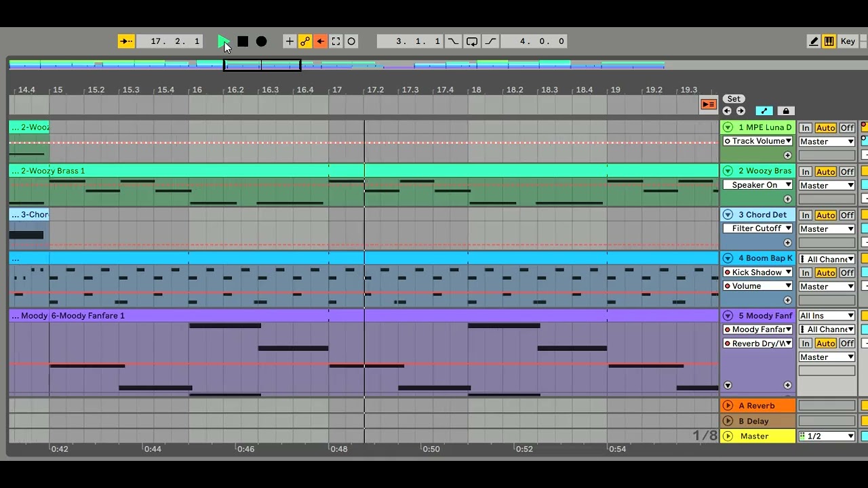The height and width of the screenshot is (488, 868).
Task: Select Auto monitoring on 1 MPE Luna D
Action: click(x=825, y=128)
